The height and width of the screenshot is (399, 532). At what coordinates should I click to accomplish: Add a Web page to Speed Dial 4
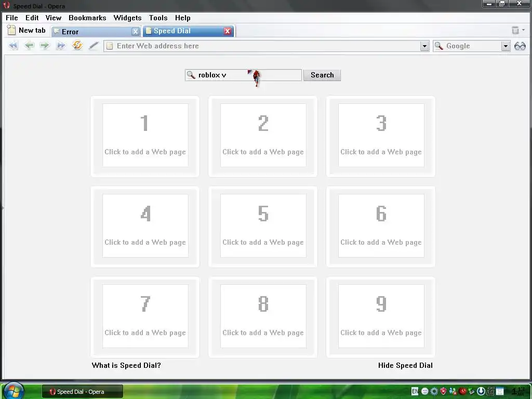pyautogui.click(x=145, y=225)
